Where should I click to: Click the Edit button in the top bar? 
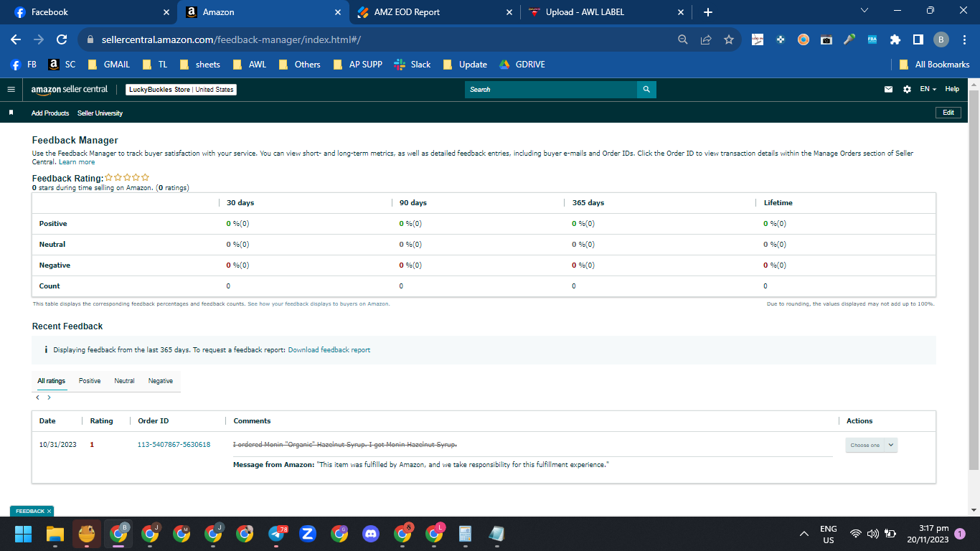[x=948, y=113]
